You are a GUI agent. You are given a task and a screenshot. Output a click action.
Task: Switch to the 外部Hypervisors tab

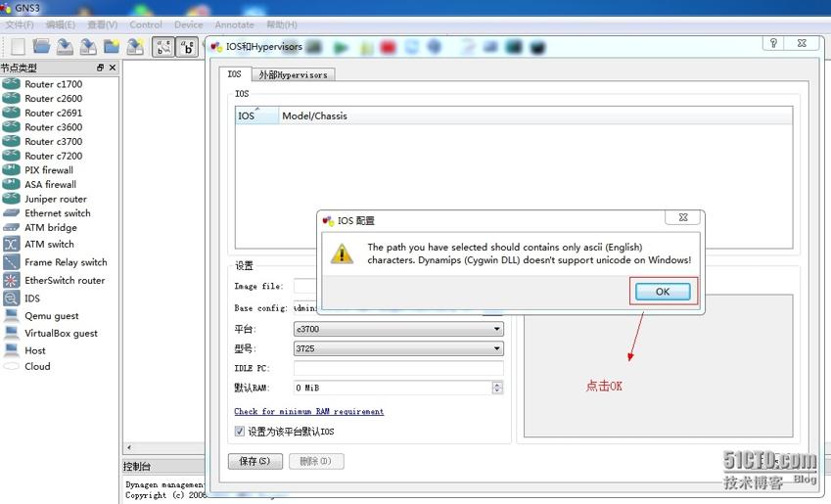tap(293, 74)
